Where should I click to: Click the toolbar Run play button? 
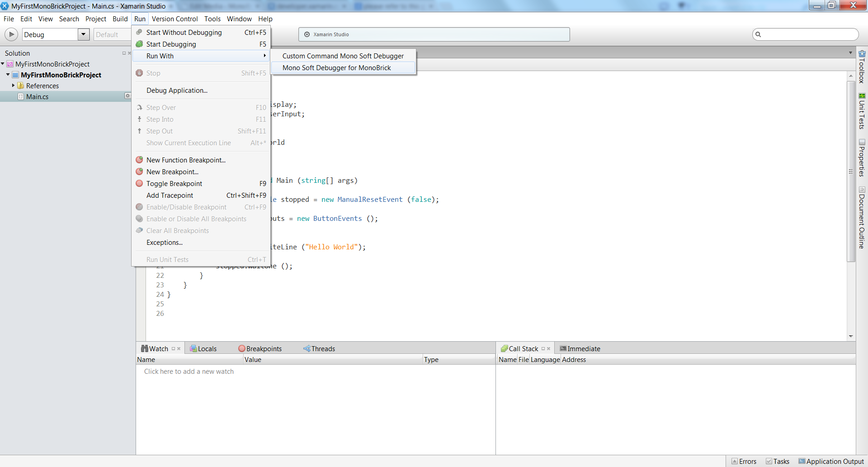pos(11,34)
